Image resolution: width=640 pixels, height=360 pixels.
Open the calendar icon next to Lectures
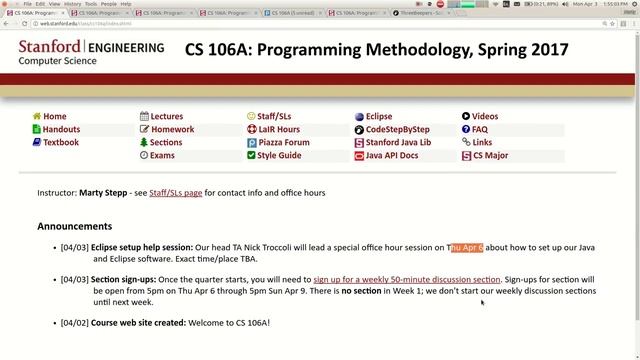[x=144, y=116]
